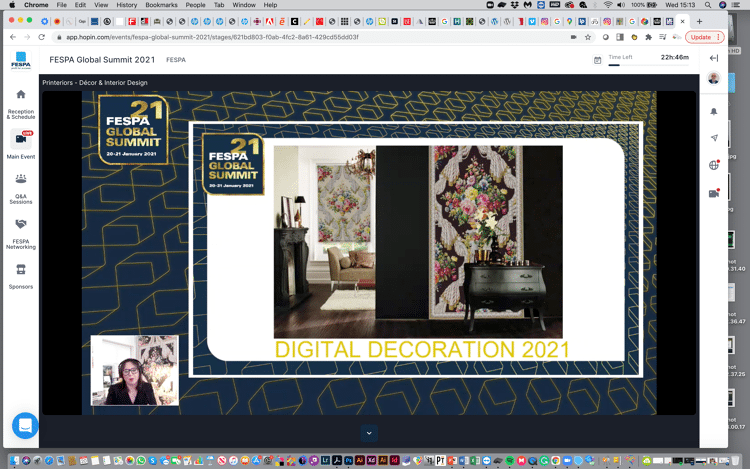Click the Time Left progress bar
This screenshot has height=469, width=750.
click(x=649, y=65)
